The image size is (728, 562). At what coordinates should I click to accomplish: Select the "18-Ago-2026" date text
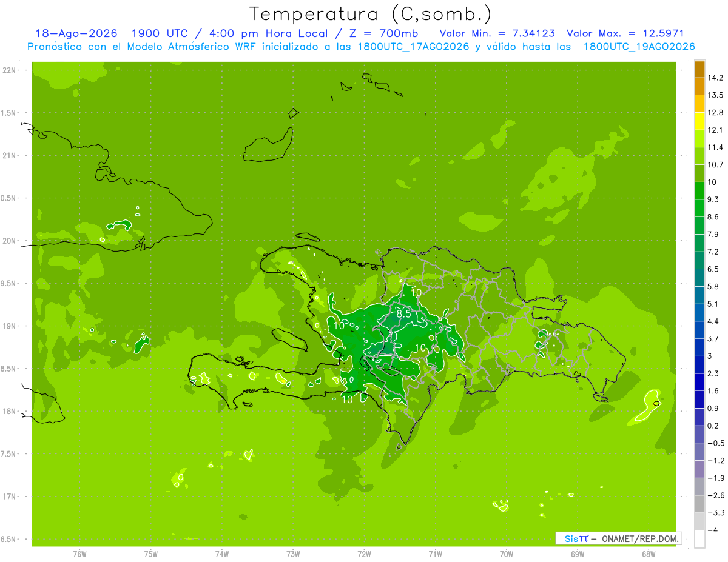76,33
